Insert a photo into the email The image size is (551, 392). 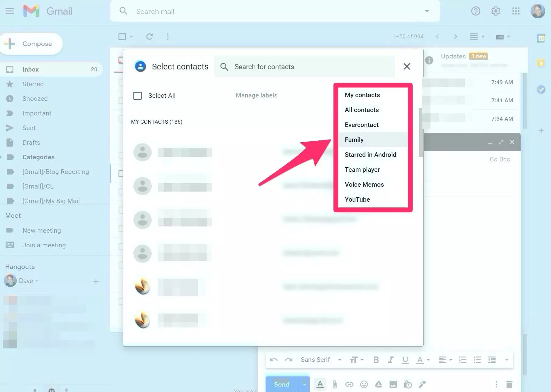(x=393, y=384)
